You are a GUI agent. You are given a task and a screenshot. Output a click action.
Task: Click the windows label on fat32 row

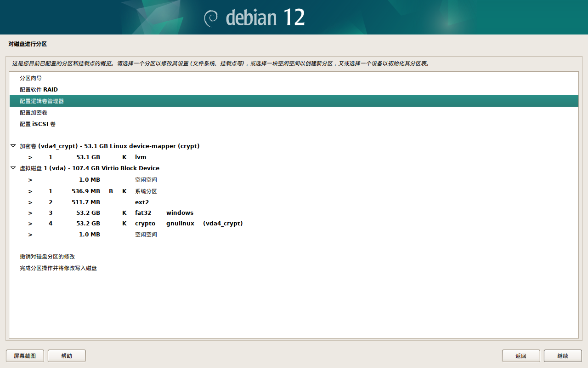pos(180,213)
